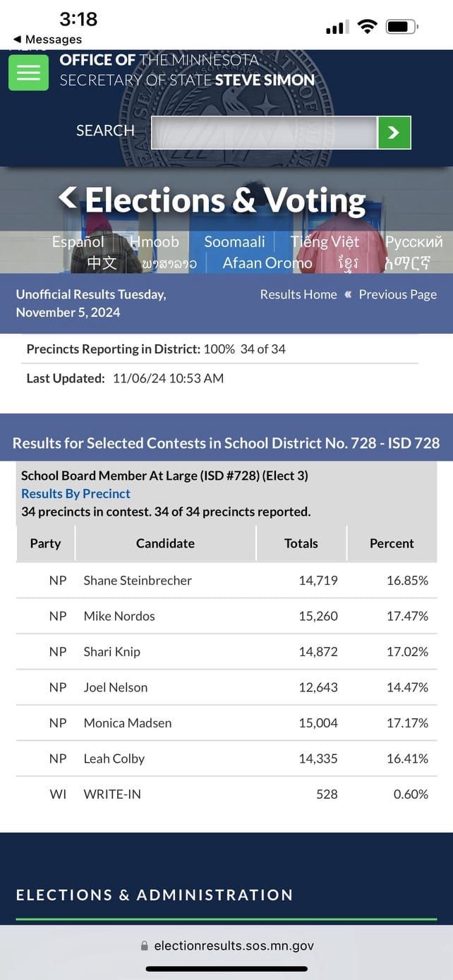Open Previous Page of results
Viewport: 453px width, 980px height.
point(398,294)
